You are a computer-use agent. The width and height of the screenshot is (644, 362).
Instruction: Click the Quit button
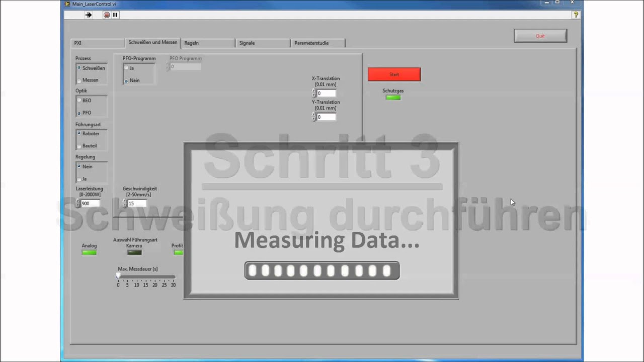click(x=540, y=36)
